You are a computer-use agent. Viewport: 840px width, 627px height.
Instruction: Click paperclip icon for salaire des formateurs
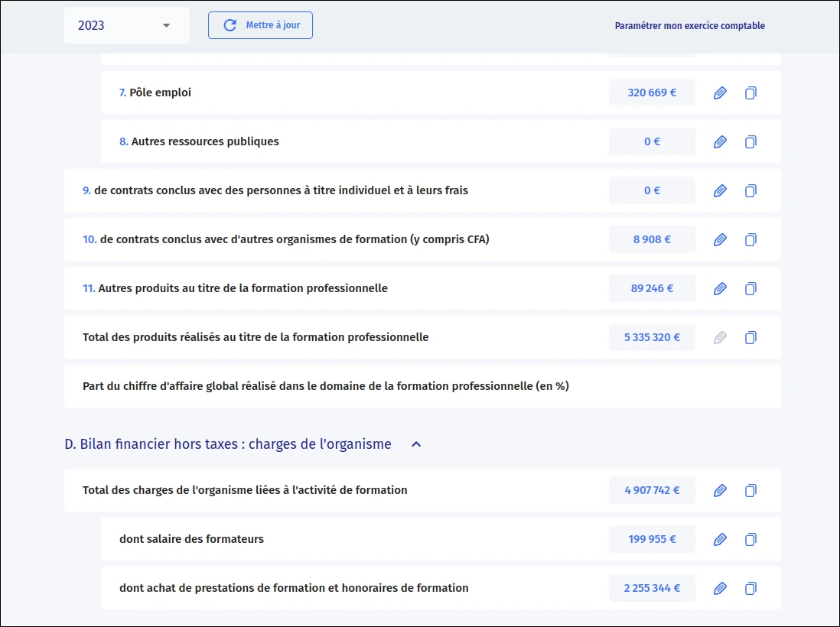tap(720, 539)
